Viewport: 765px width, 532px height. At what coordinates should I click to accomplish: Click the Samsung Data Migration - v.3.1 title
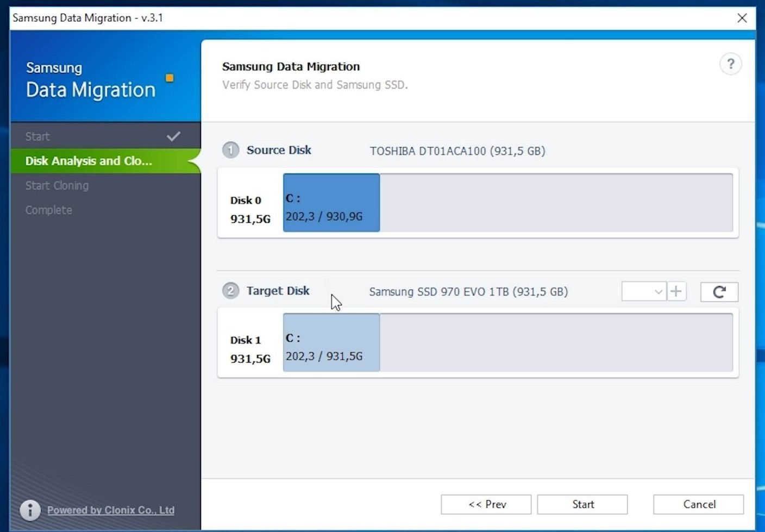[x=88, y=18]
